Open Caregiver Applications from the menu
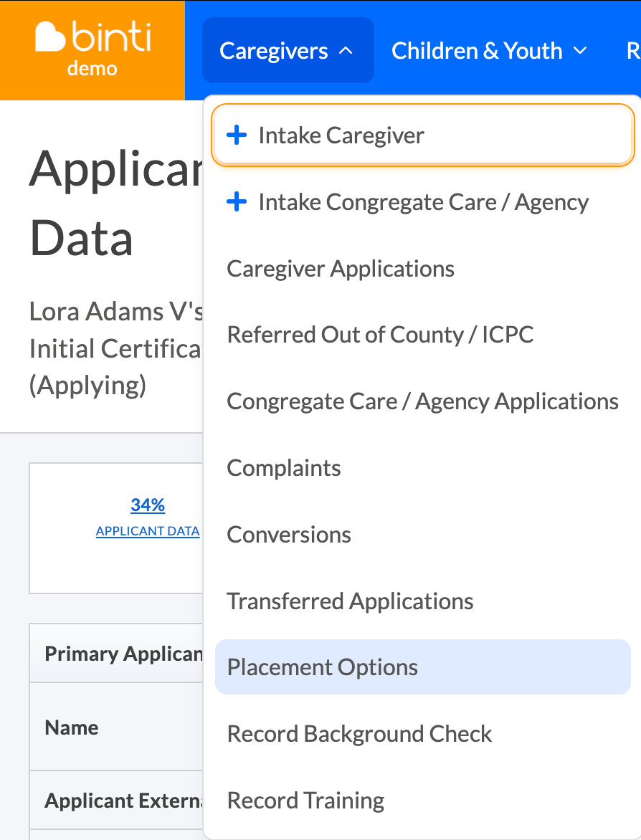641x840 pixels. 341,269
